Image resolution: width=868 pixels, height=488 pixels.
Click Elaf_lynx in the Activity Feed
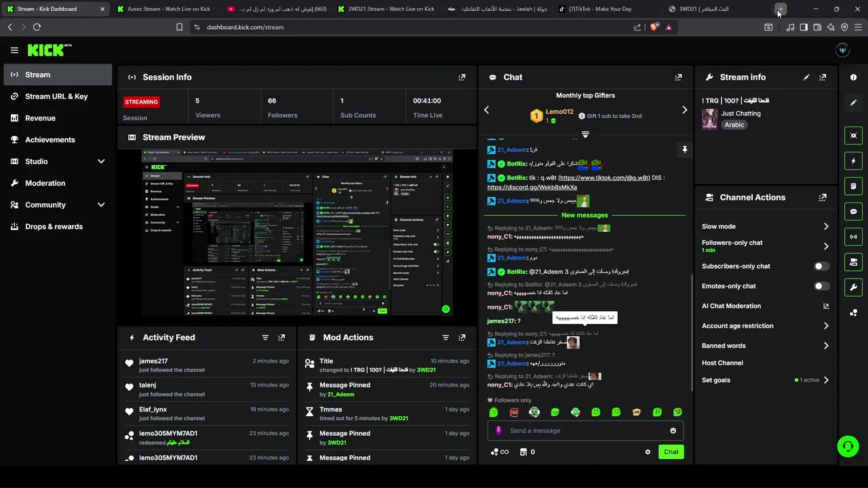[x=153, y=409]
